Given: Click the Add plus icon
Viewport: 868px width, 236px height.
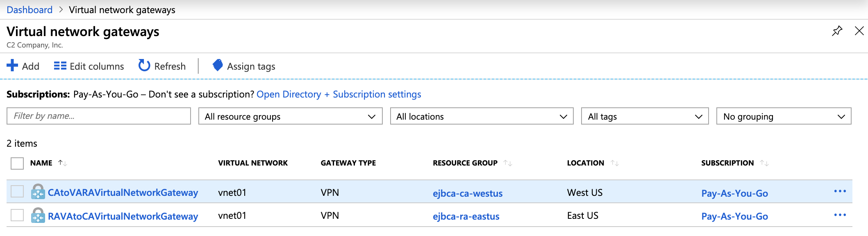Looking at the screenshot, I should 12,66.
